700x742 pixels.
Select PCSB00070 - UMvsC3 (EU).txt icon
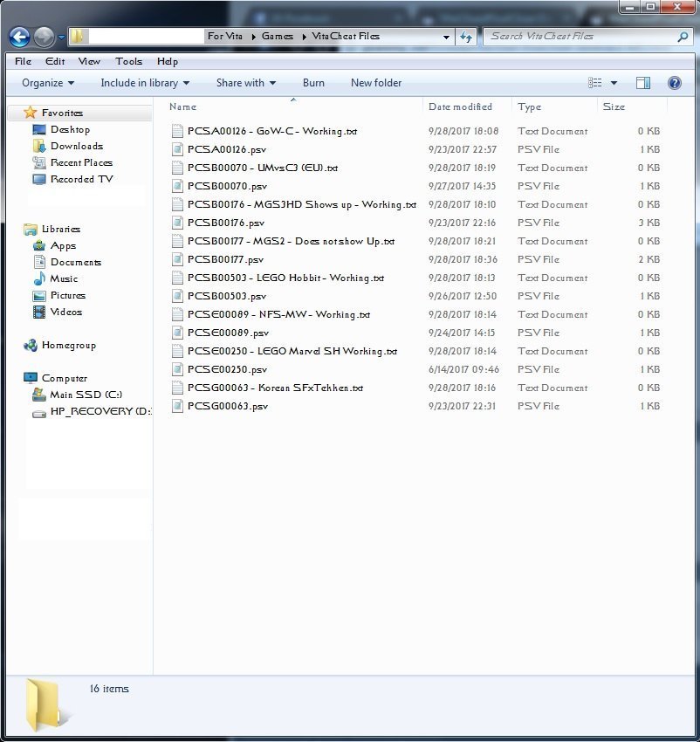click(177, 168)
